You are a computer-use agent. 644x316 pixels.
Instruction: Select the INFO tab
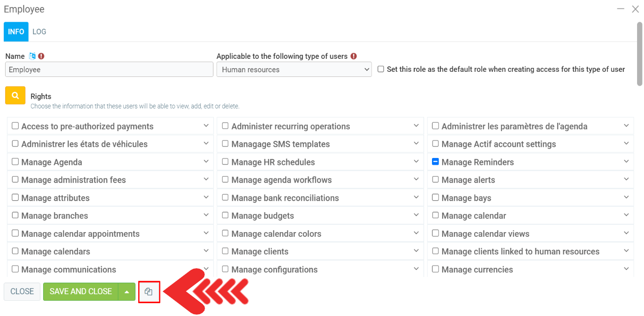click(16, 32)
